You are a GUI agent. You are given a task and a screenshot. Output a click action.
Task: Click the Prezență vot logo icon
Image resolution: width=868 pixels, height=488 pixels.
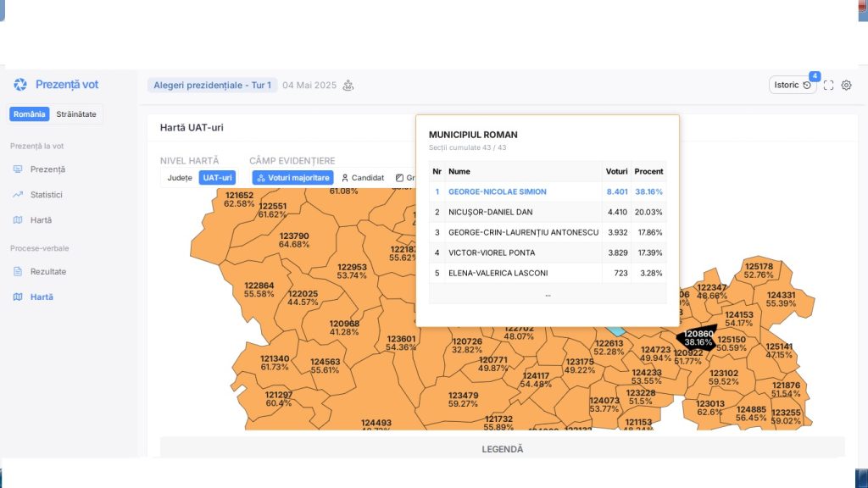click(20, 85)
